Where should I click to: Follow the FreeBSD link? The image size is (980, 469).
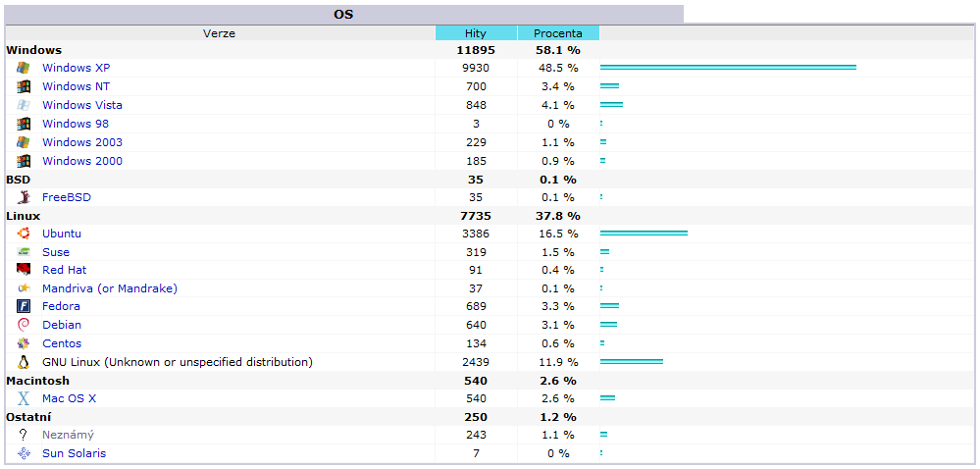67,197
